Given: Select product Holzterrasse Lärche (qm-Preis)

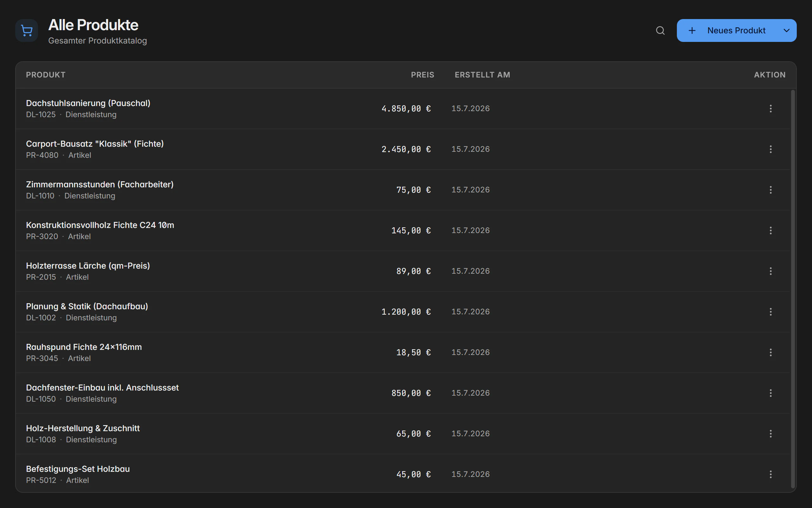Looking at the screenshot, I should click(88, 266).
